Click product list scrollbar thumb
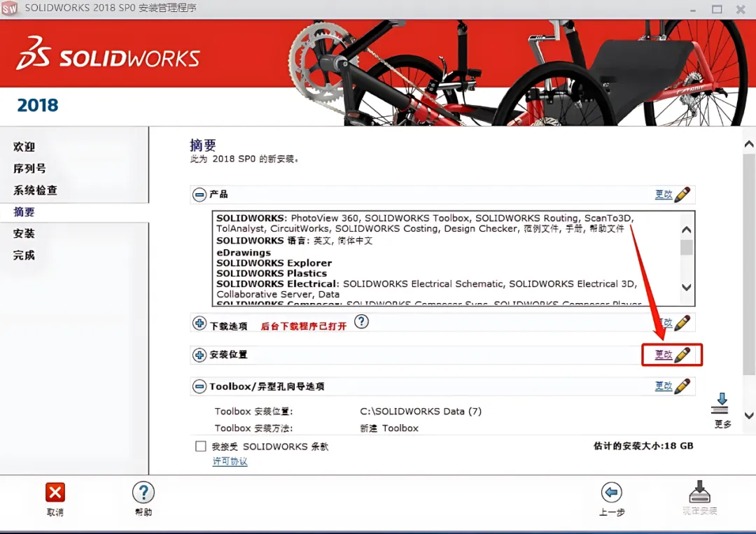The width and height of the screenshot is (756, 534). coord(687,247)
